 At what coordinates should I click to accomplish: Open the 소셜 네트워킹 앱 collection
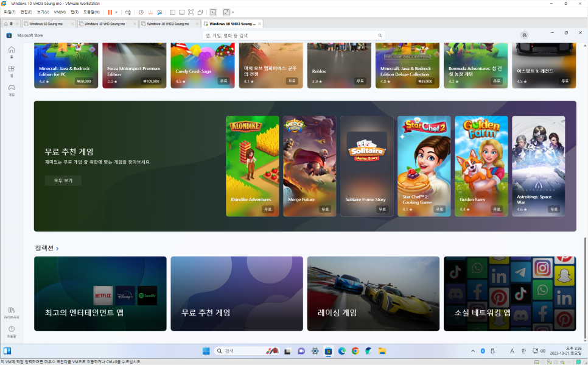(x=509, y=294)
